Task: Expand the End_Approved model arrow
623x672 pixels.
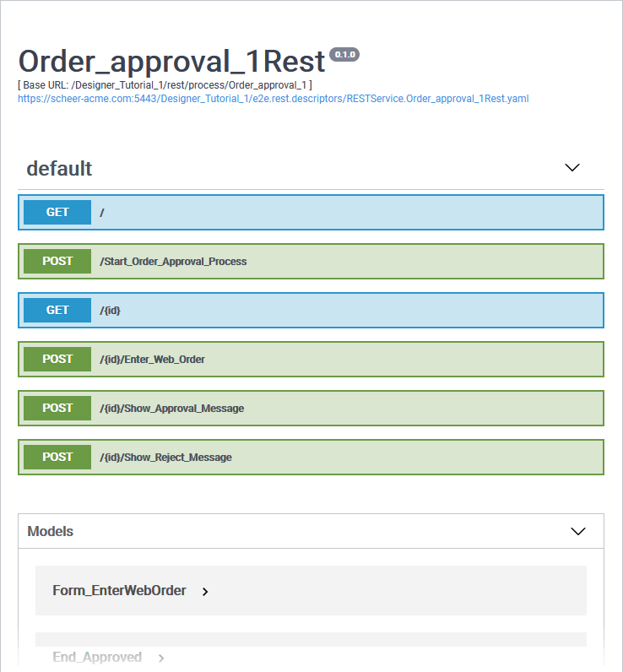Action: 161,658
